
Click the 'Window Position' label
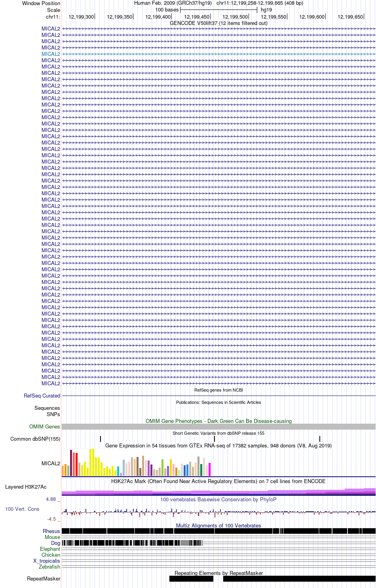pos(41,4)
